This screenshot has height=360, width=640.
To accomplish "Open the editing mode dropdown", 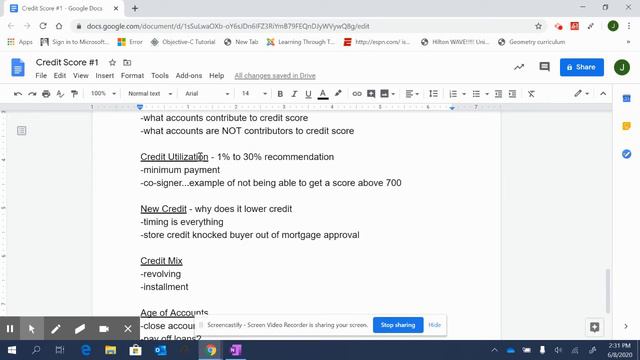I will (582, 94).
